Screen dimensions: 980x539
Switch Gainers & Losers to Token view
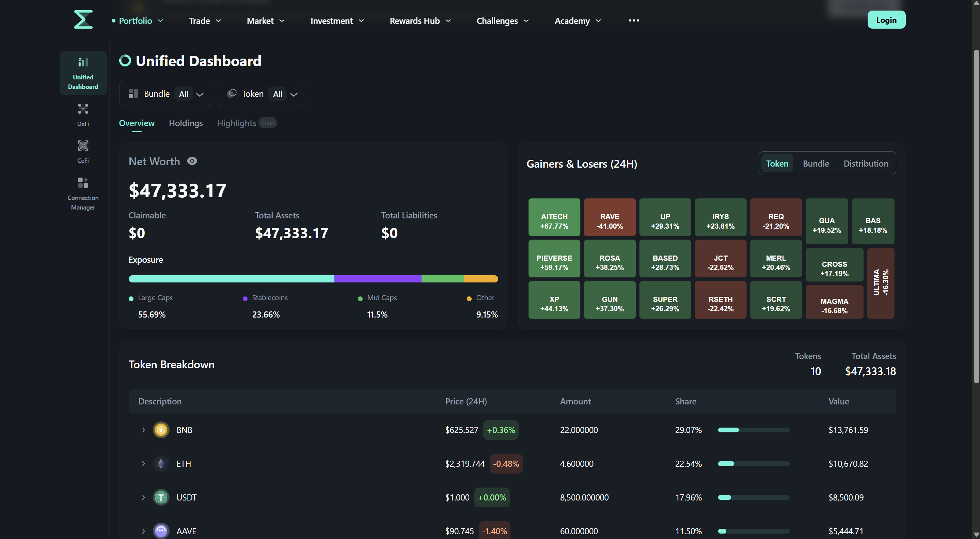point(777,163)
